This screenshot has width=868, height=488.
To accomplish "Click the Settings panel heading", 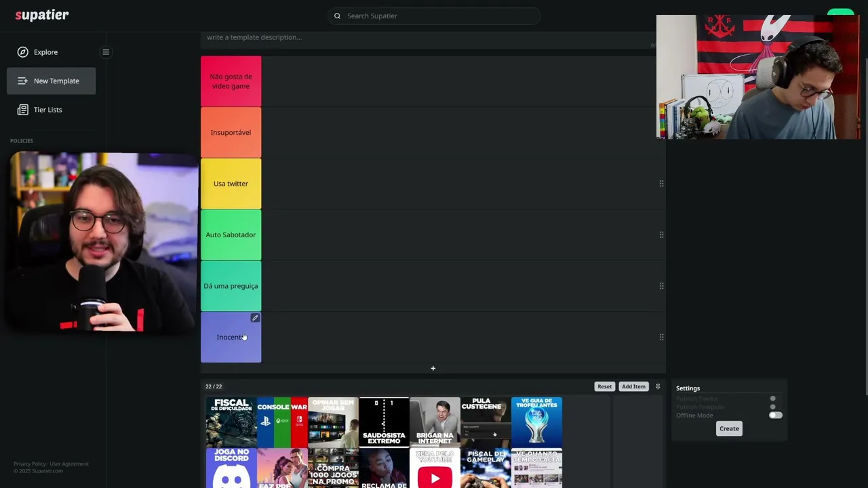I will click(x=688, y=388).
